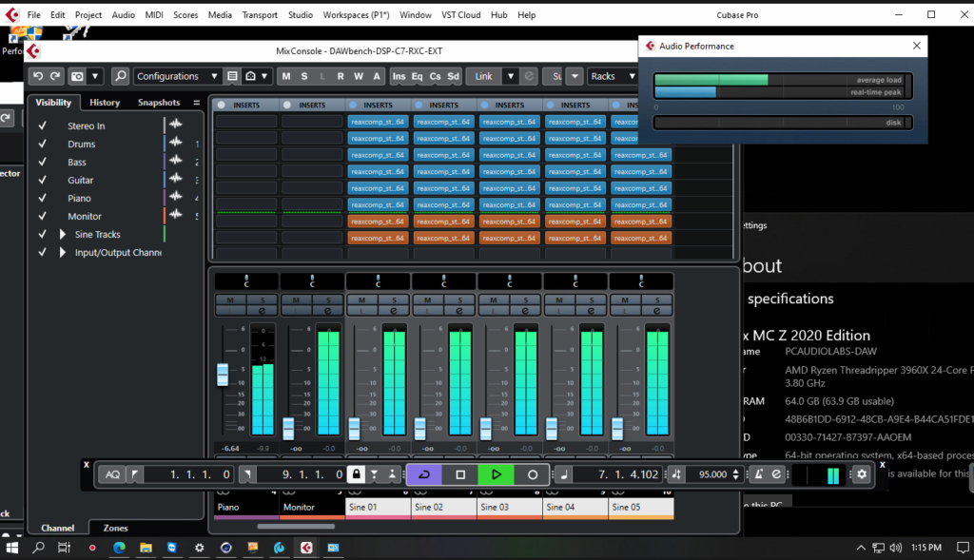Open Windows Settings gear in taskbar
974x560 pixels.
tap(200, 548)
